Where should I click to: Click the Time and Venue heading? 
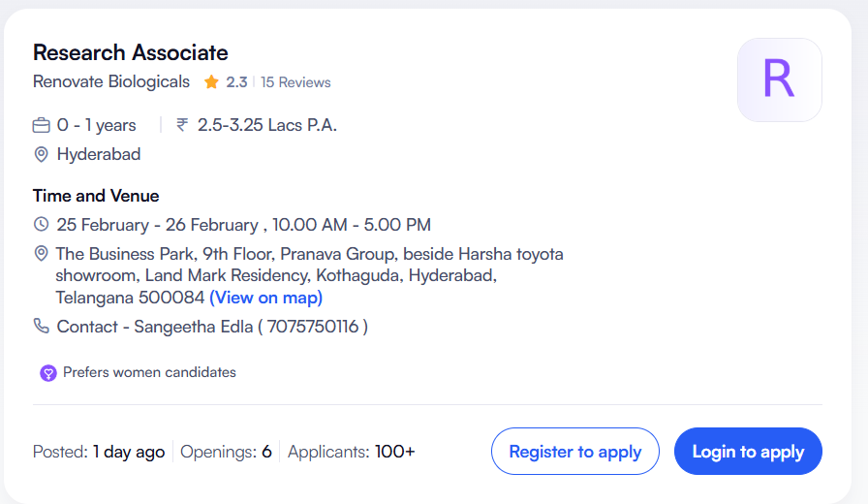point(96,196)
